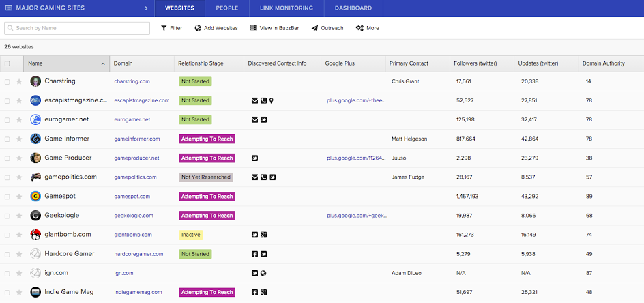Screen dimensions: 644x303
Task: Click the Major Gaming Sites project title
Action: pyautogui.click(x=50, y=8)
